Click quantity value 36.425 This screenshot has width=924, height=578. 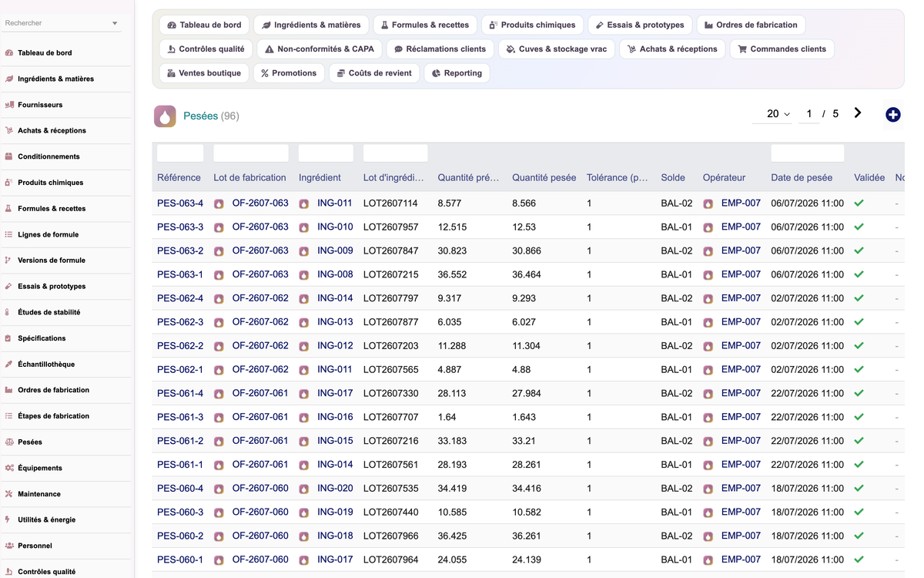tap(452, 536)
